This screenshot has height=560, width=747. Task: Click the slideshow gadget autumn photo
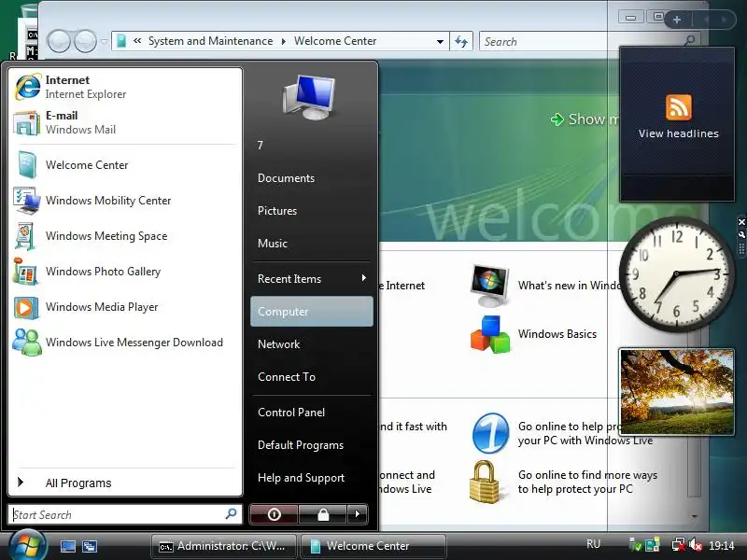click(x=676, y=391)
